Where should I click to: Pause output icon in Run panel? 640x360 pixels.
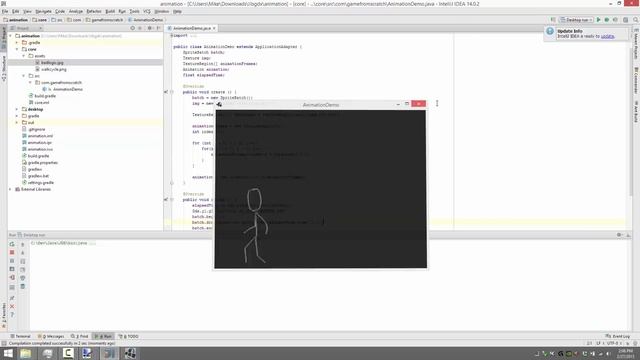click(12, 261)
